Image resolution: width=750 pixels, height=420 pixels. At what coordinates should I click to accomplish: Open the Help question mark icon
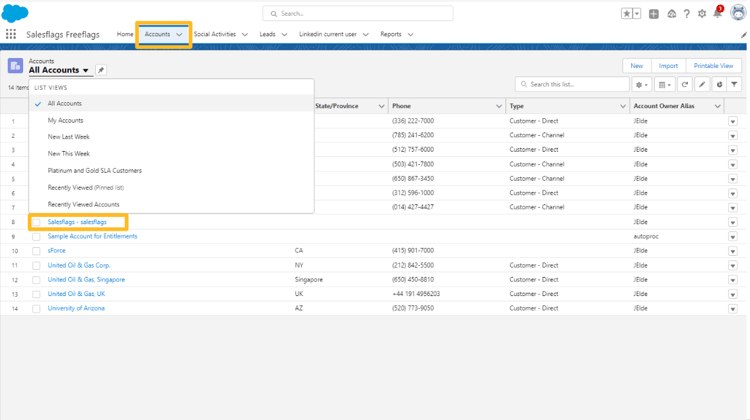[686, 14]
